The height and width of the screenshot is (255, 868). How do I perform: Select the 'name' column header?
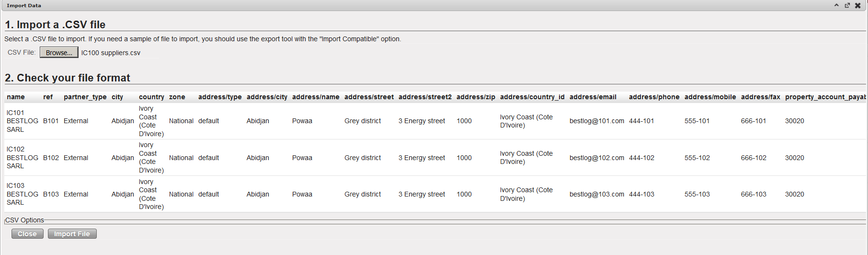16,97
